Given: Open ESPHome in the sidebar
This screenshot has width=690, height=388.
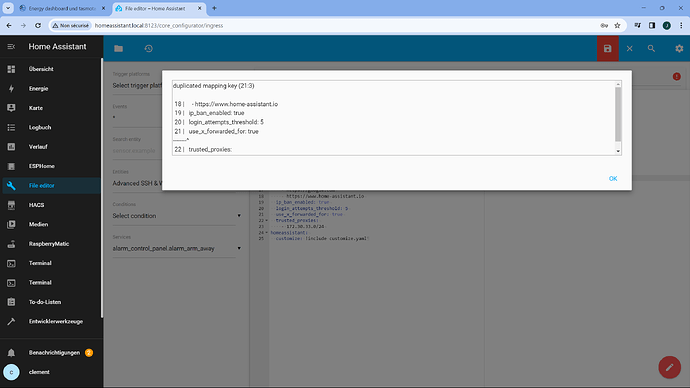Looking at the screenshot, I should pyautogui.click(x=51, y=166).
